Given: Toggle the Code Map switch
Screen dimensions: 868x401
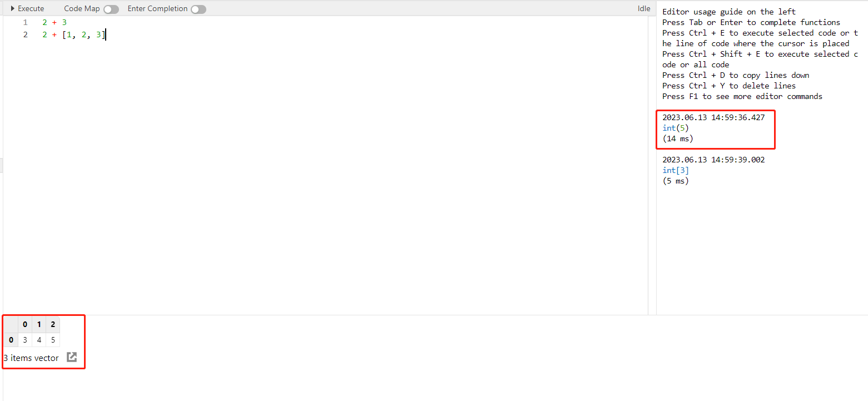Looking at the screenshot, I should 111,9.
